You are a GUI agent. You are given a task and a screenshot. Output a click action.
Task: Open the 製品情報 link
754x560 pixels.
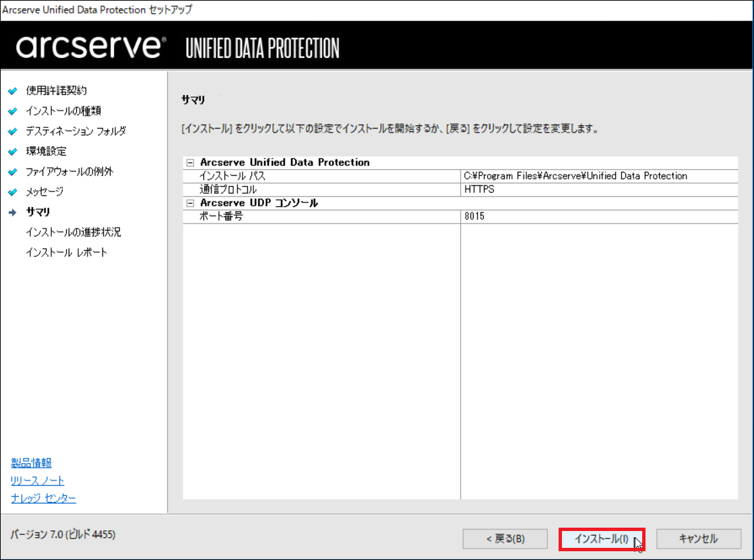point(31,463)
